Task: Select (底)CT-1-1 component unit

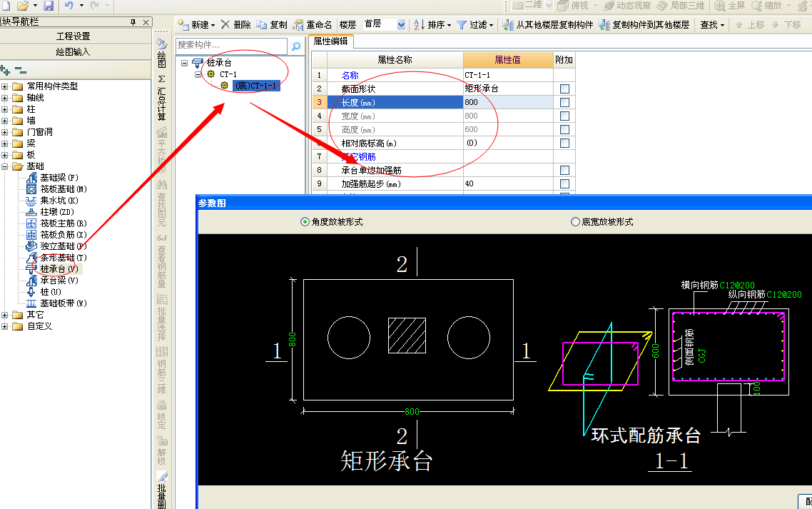Action: click(256, 86)
